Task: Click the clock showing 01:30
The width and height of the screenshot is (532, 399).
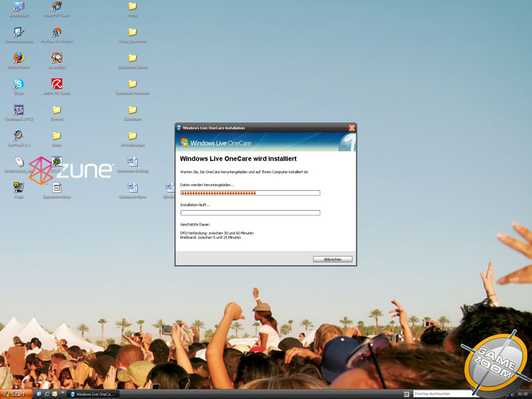Action: click(523, 394)
